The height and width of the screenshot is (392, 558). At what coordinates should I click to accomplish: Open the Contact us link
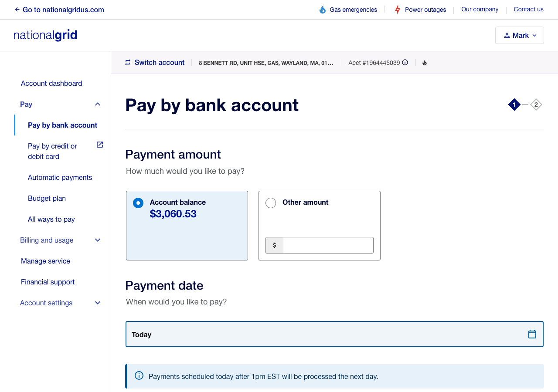click(528, 9)
